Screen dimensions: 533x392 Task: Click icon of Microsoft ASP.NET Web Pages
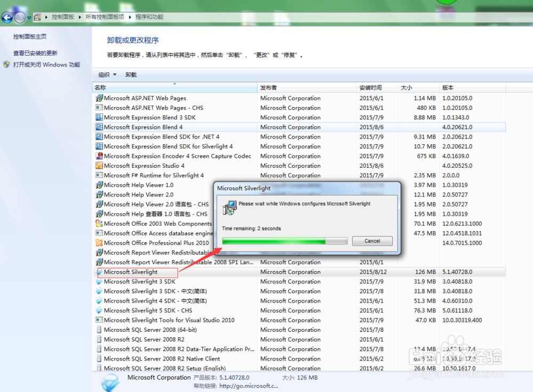tap(99, 98)
